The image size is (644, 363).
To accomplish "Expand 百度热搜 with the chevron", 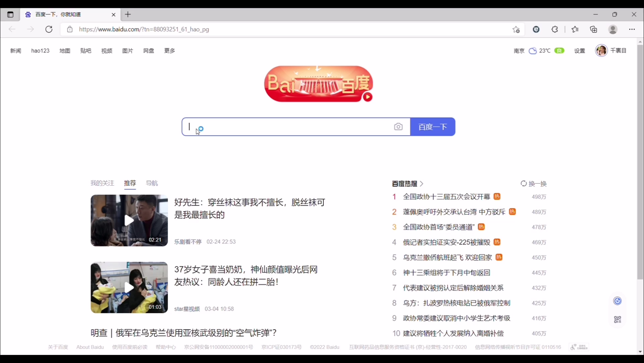I will pyautogui.click(x=421, y=184).
